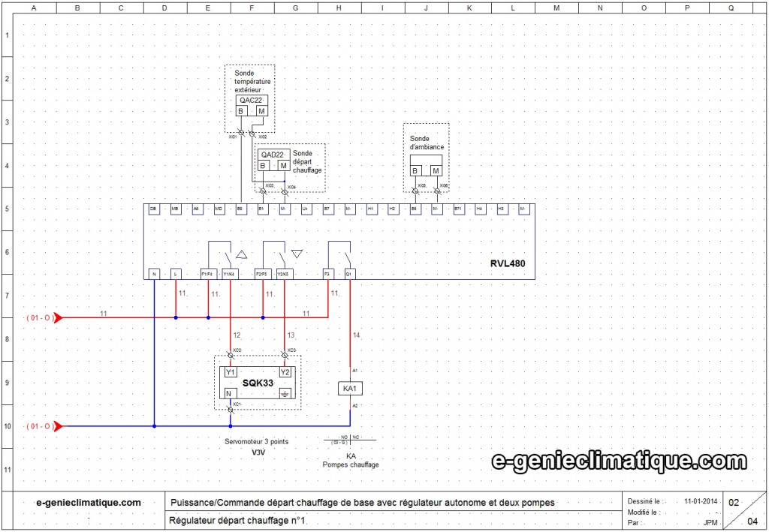Select the N terminal of SQK33
The image size is (769, 532).
(230, 393)
